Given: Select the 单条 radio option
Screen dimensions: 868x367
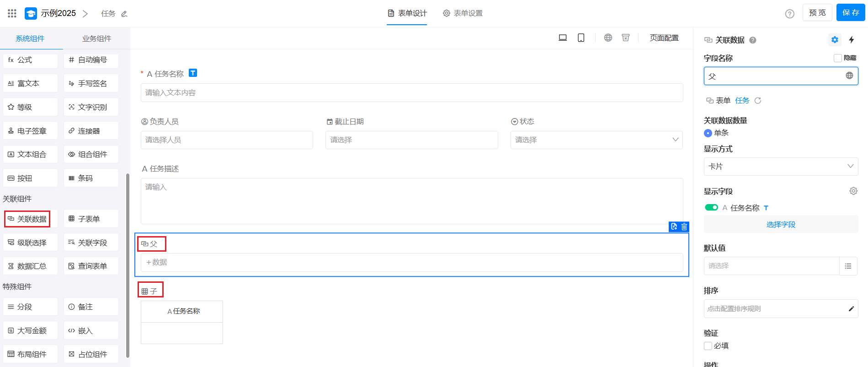Looking at the screenshot, I should pyautogui.click(x=708, y=133).
